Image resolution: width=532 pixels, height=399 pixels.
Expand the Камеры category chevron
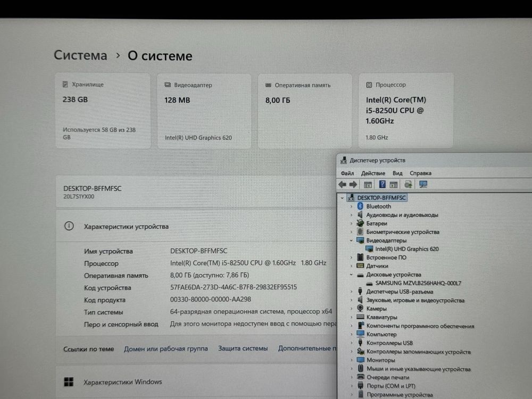point(351,309)
